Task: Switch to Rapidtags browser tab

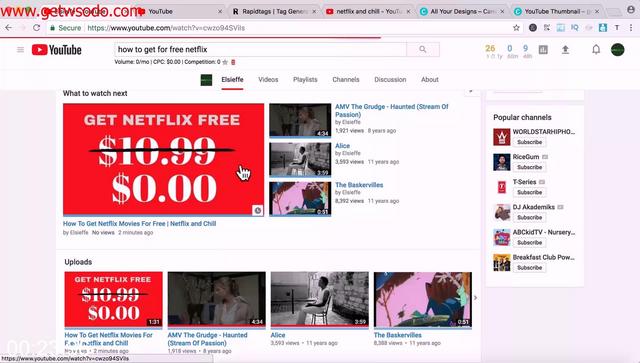Action: pyautogui.click(x=274, y=11)
